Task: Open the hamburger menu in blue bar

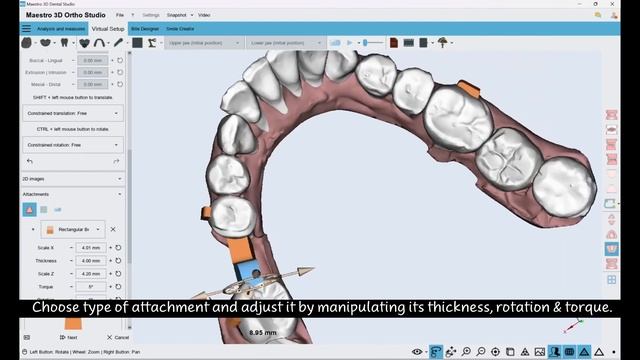Action: (x=26, y=29)
